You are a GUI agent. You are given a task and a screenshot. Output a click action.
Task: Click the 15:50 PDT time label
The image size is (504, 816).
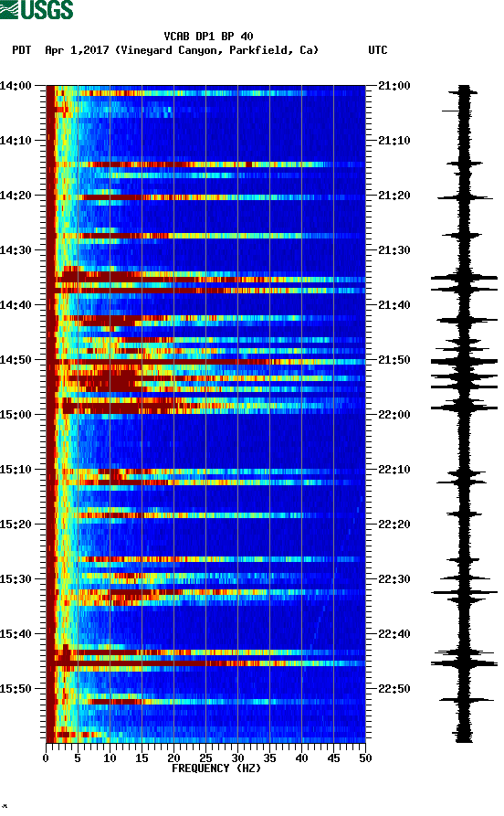point(16,688)
